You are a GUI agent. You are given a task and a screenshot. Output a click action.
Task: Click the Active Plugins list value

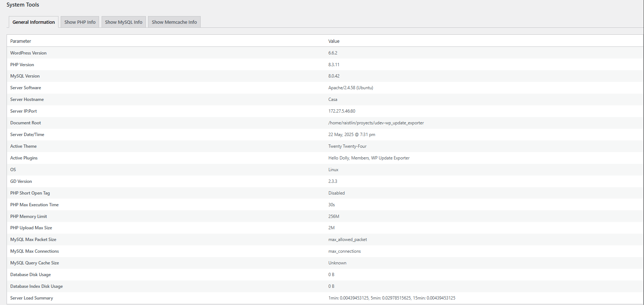[369, 158]
